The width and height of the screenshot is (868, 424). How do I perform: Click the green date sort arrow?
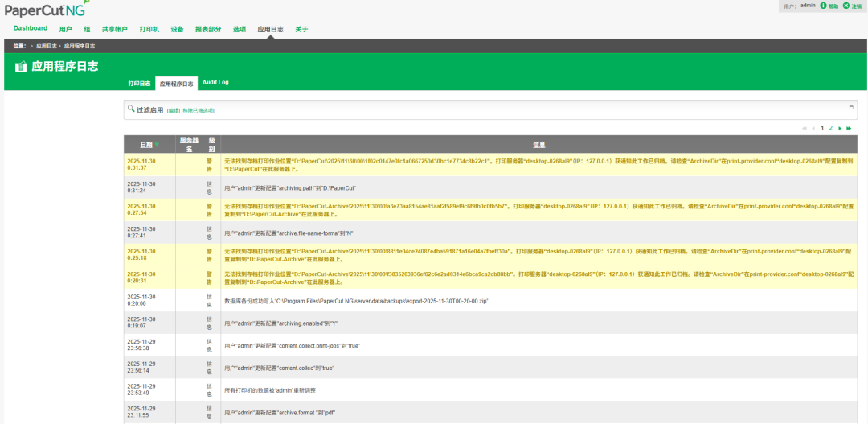coord(157,145)
